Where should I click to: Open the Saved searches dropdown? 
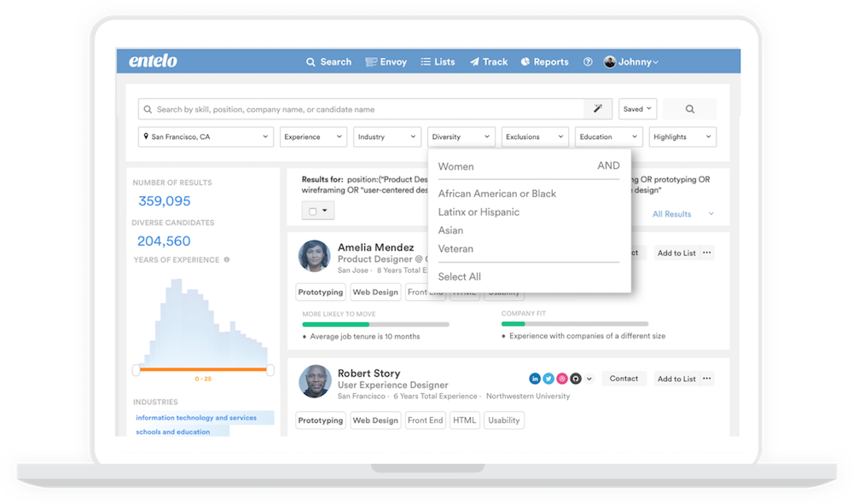click(x=637, y=109)
